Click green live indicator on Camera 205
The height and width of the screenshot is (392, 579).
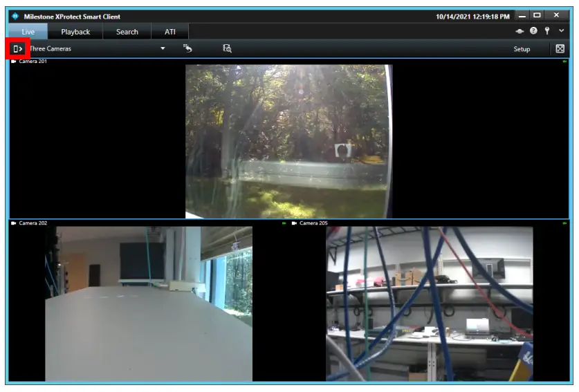(x=564, y=223)
